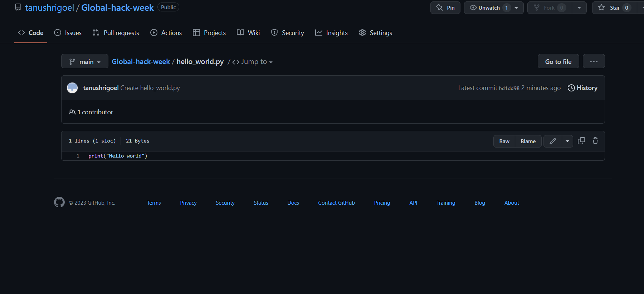The height and width of the screenshot is (294, 644).
Task: View Raw file contents
Action: [x=504, y=141]
